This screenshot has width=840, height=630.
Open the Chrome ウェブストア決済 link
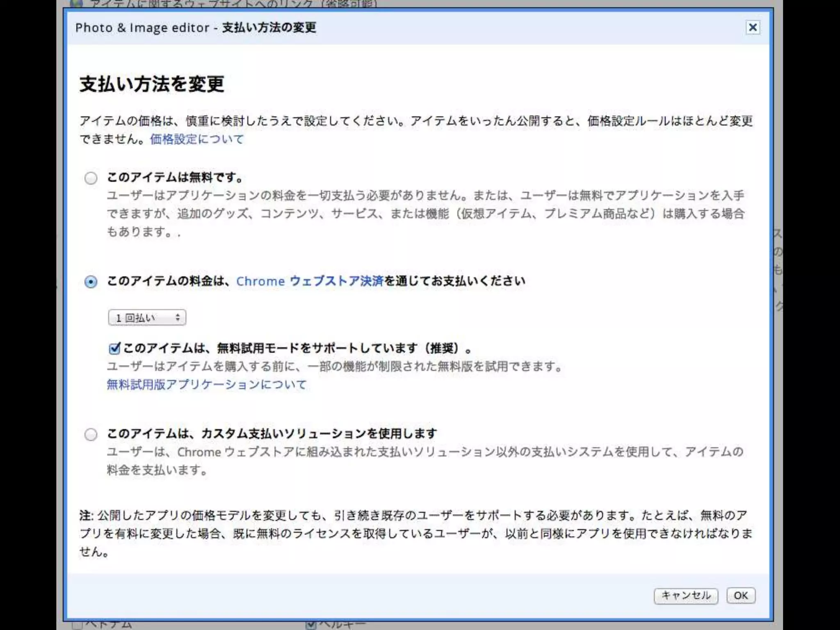310,281
